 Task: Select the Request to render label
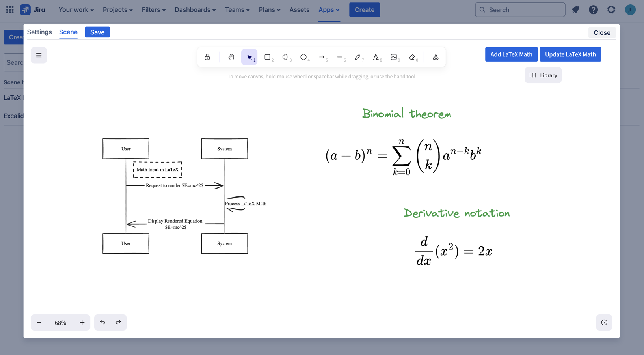tap(175, 185)
